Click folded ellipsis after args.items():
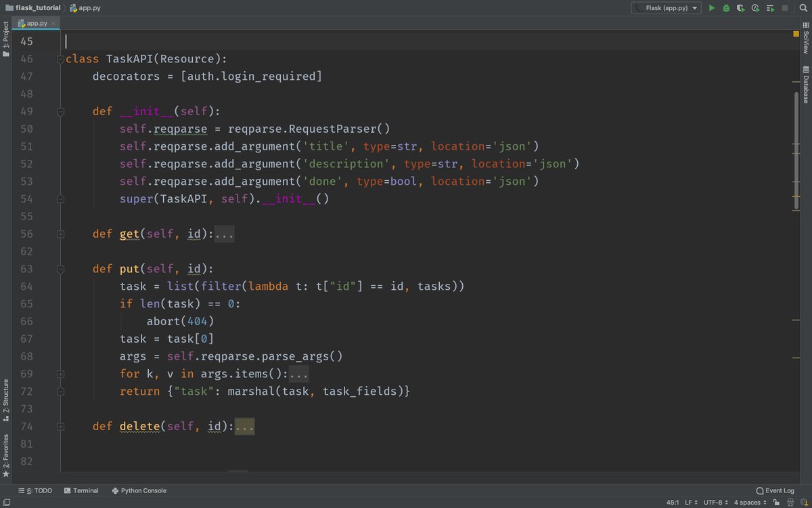This screenshot has width=812, height=508. point(298,374)
